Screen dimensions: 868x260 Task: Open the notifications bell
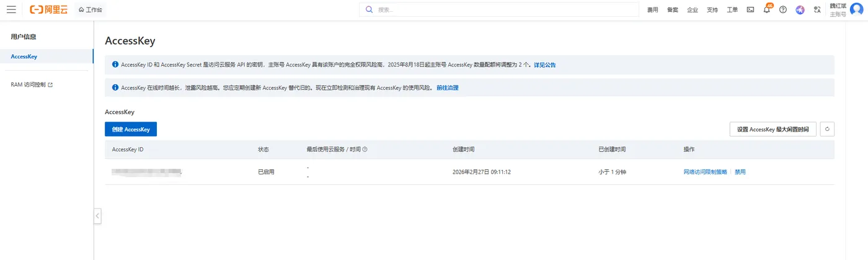(767, 9)
